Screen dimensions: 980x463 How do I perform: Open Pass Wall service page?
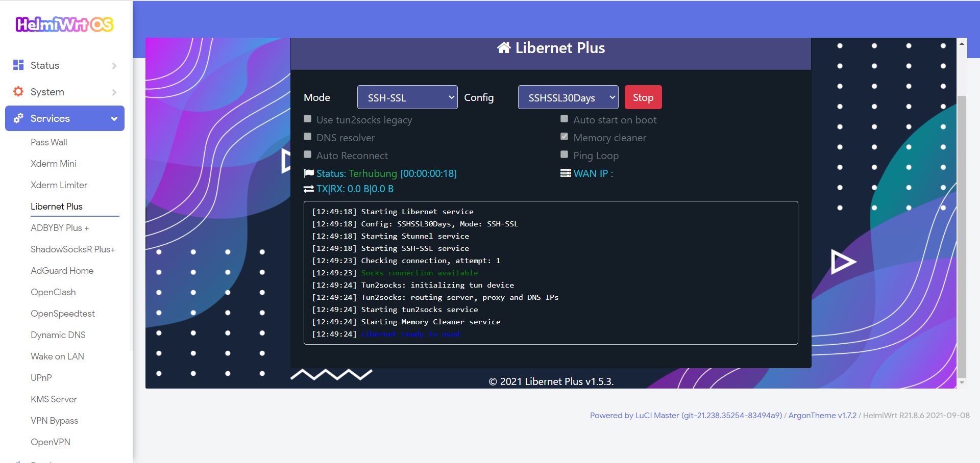[49, 142]
